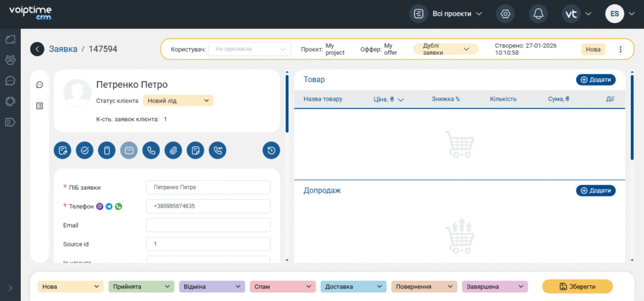Click the client avatar placeholder

click(x=77, y=93)
